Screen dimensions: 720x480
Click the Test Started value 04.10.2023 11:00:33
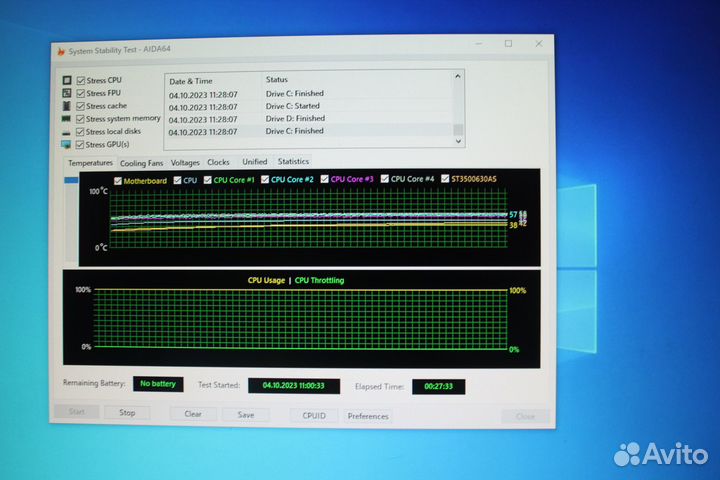294,386
